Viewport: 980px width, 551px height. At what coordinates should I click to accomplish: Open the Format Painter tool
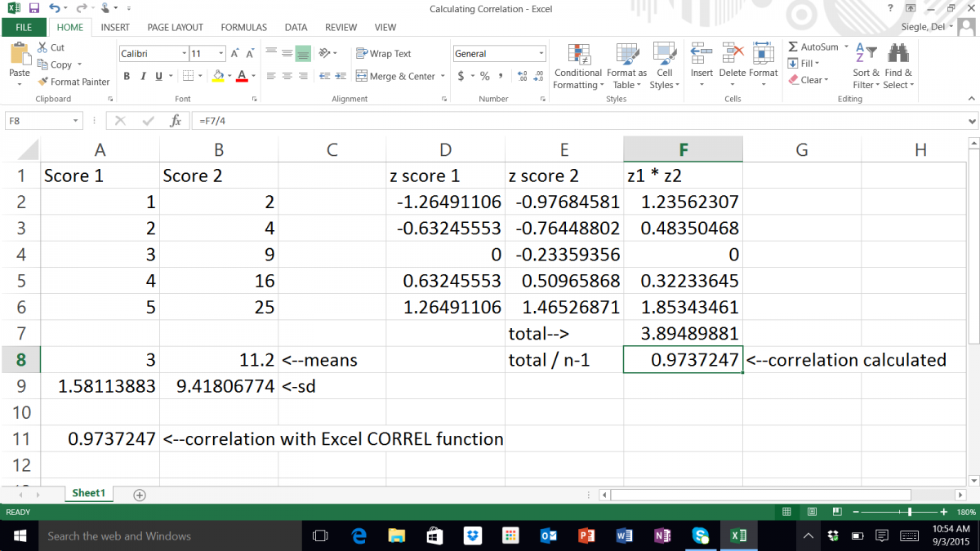[73, 82]
